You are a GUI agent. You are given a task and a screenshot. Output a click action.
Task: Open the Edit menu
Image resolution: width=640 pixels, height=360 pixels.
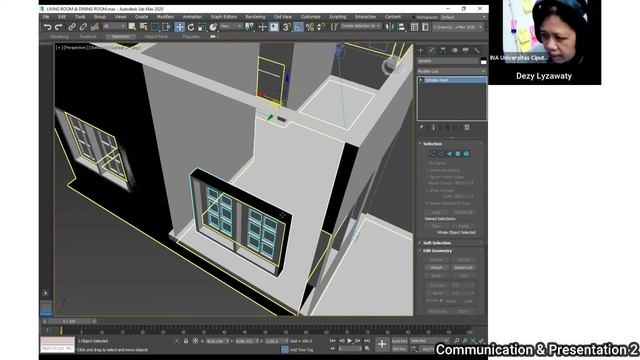62,17
